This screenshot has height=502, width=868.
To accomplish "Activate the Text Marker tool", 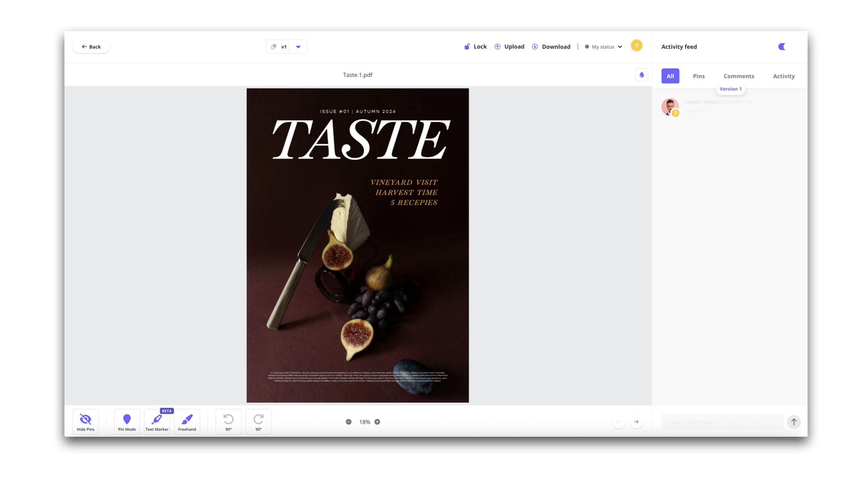I will [157, 422].
